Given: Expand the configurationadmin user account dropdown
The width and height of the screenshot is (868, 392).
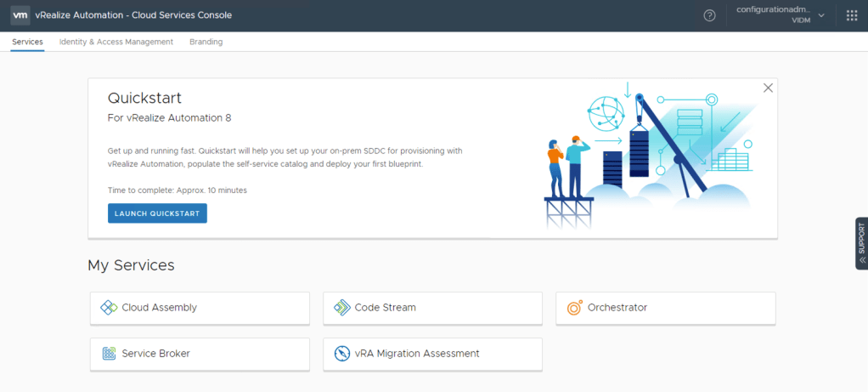Looking at the screenshot, I should click(781, 15).
